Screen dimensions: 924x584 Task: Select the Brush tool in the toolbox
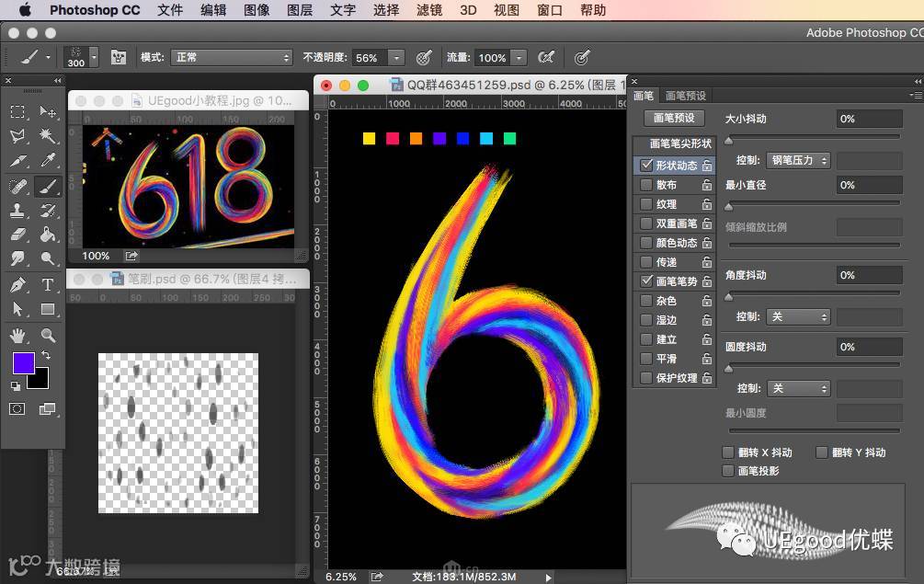[48, 186]
